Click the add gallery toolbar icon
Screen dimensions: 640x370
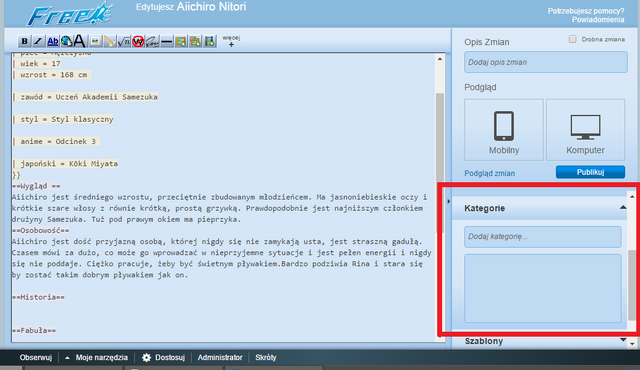pos(195,41)
